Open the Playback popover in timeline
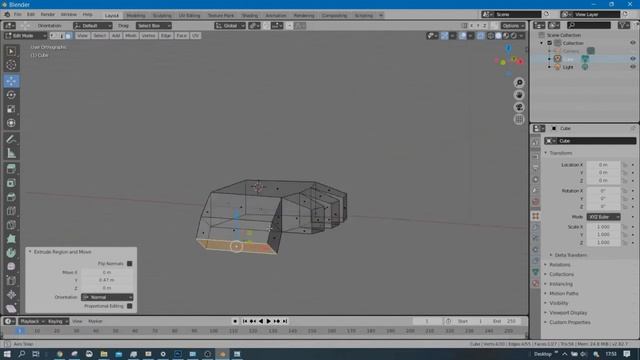Image resolution: width=640 pixels, height=360 pixels. click(32, 321)
